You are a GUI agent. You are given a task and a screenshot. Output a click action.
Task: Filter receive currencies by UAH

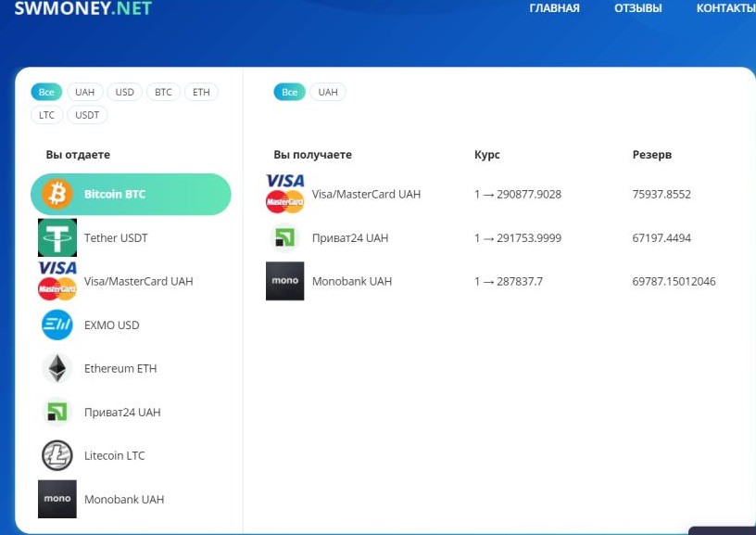coord(328,92)
